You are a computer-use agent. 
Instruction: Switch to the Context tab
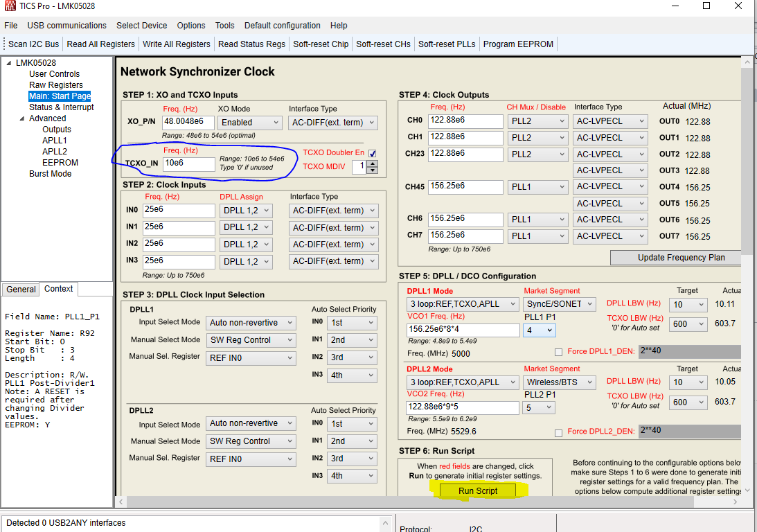coord(58,289)
